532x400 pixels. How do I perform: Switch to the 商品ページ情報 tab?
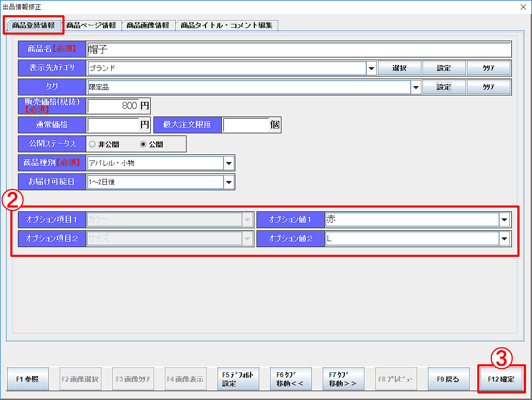coord(91,25)
